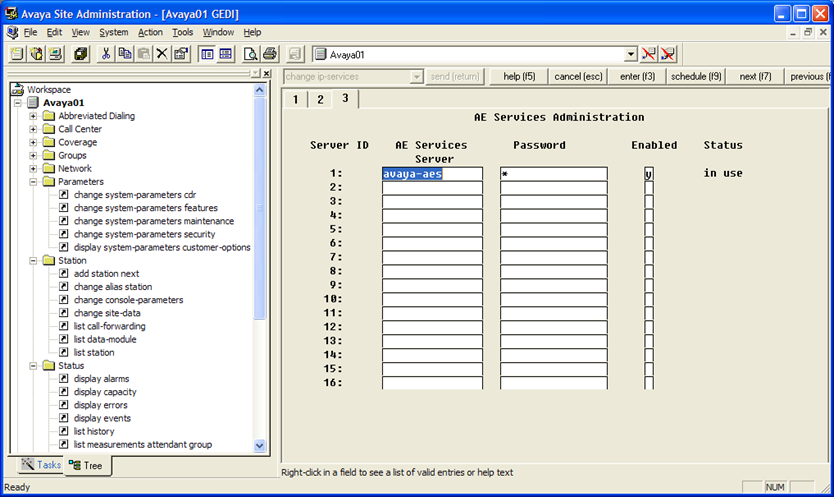The height and width of the screenshot is (497, 834).
Task: Collapse the Status folder
Action: (33, 366)
